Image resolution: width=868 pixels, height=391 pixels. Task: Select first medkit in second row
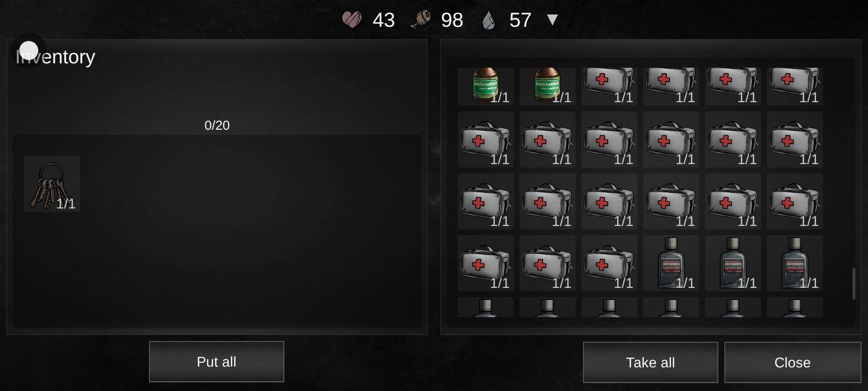[485, 139]
